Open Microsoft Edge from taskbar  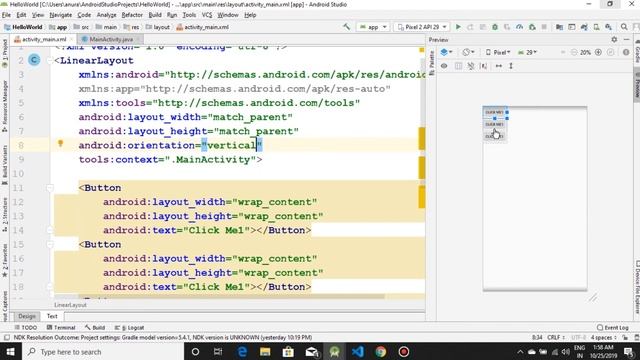(242, 351)
